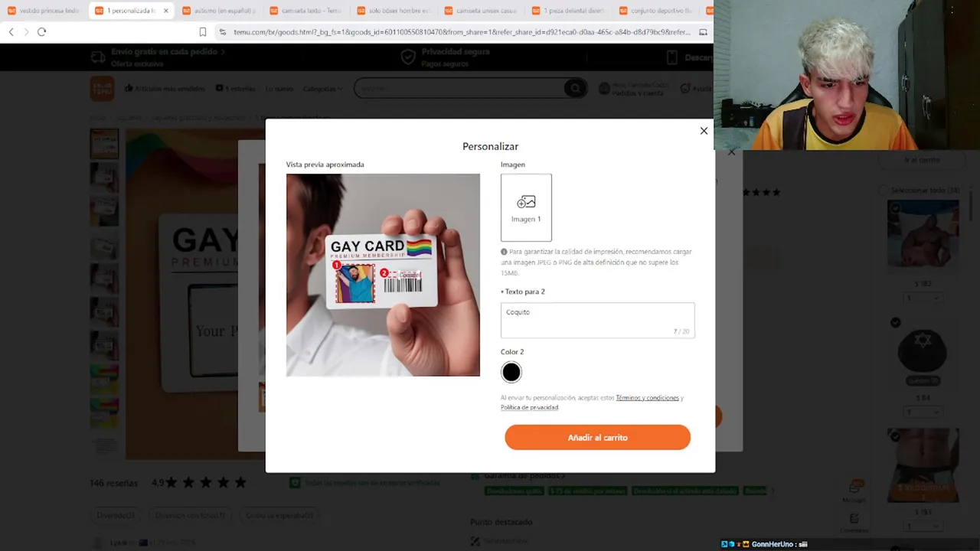Close the Personalizar dialog

tap(704, 131)
